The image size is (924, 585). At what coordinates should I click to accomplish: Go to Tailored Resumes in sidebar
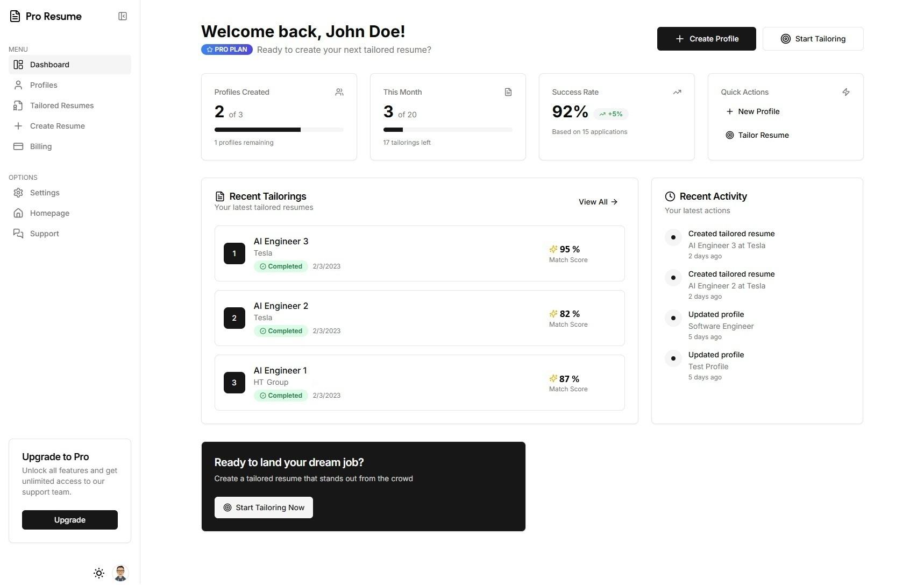61,105
